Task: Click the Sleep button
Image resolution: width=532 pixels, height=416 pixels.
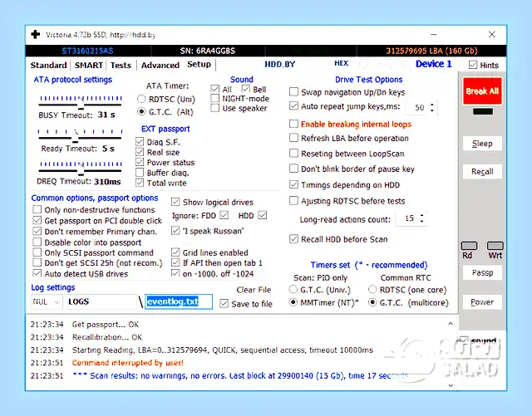Action: [482, 144]
